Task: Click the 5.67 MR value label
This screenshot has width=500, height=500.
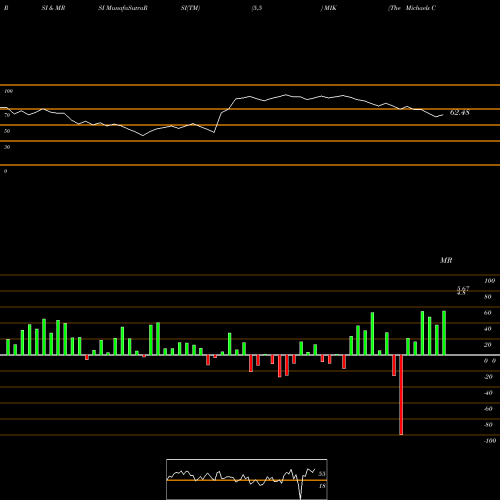Action: click(463, 288)
